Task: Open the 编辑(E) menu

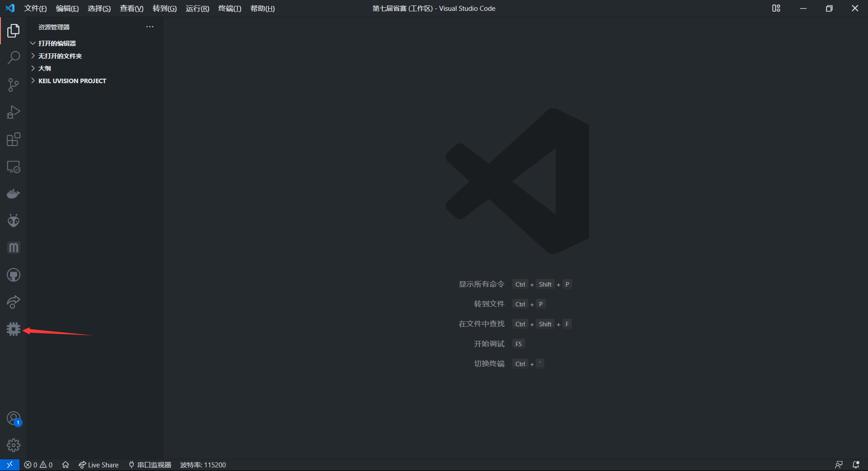Action: click(x=67, y=9)
